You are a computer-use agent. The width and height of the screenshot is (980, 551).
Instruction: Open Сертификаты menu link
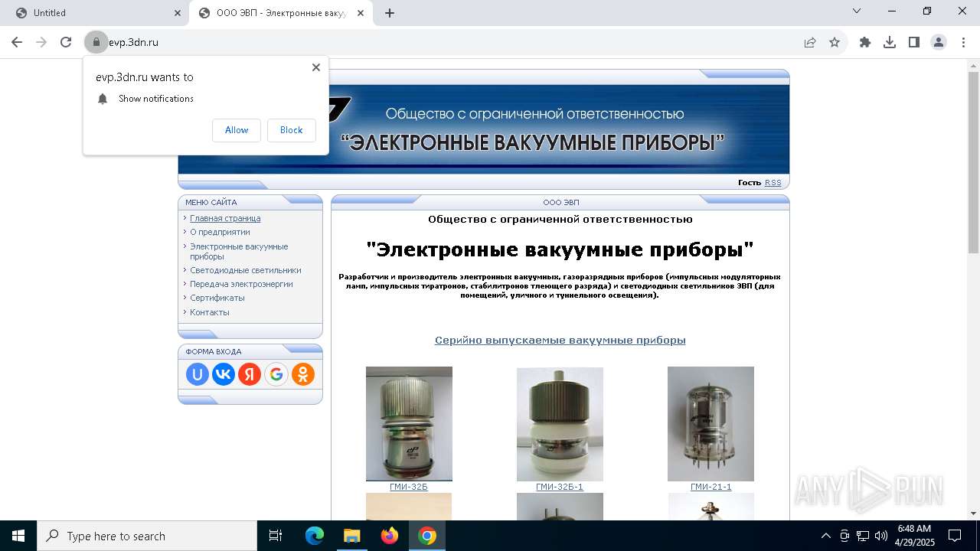217,298
